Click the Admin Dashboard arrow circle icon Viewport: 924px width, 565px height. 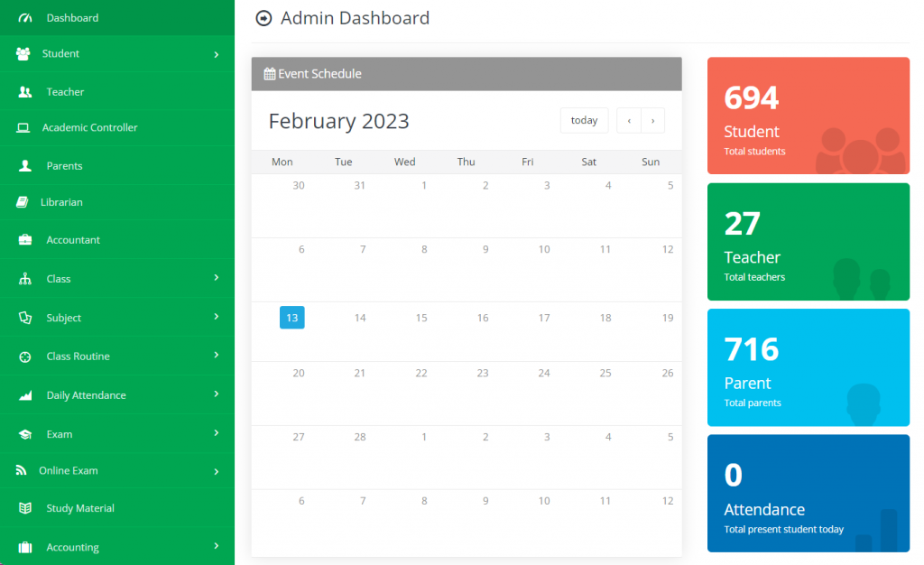tap(263, 18)
